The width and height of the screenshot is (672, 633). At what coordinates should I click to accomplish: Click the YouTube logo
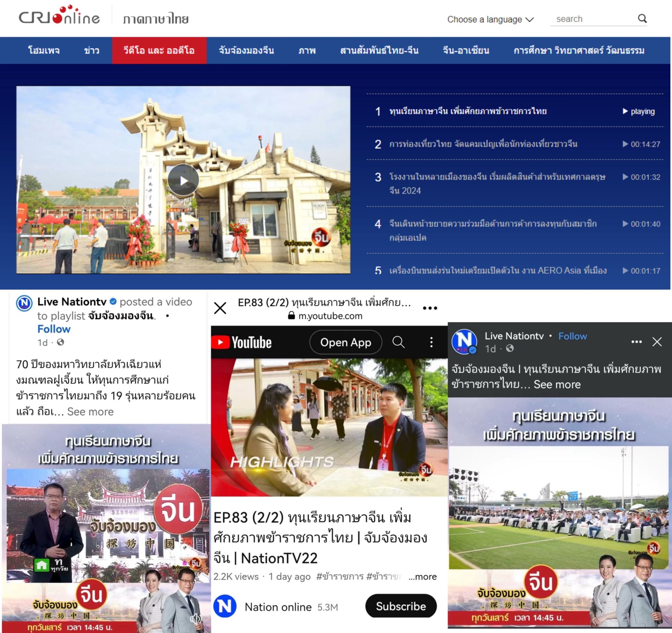pos(242,342)
